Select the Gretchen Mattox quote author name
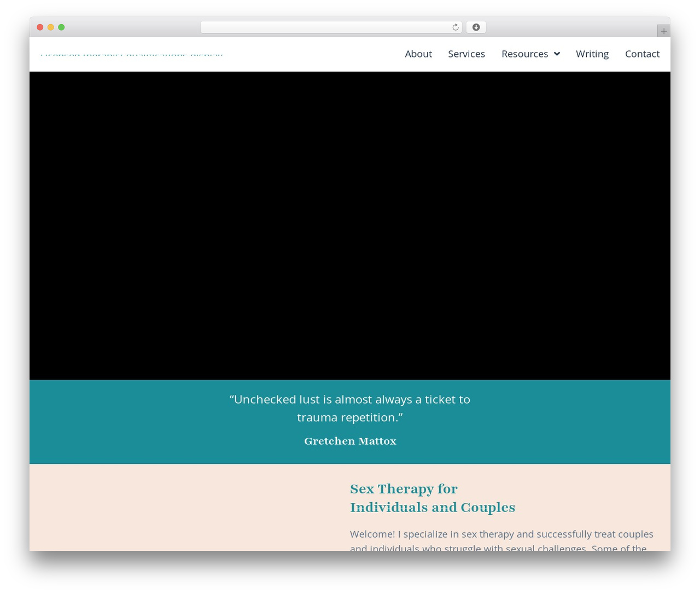This screenshot has height=593, width=700. 350,441
